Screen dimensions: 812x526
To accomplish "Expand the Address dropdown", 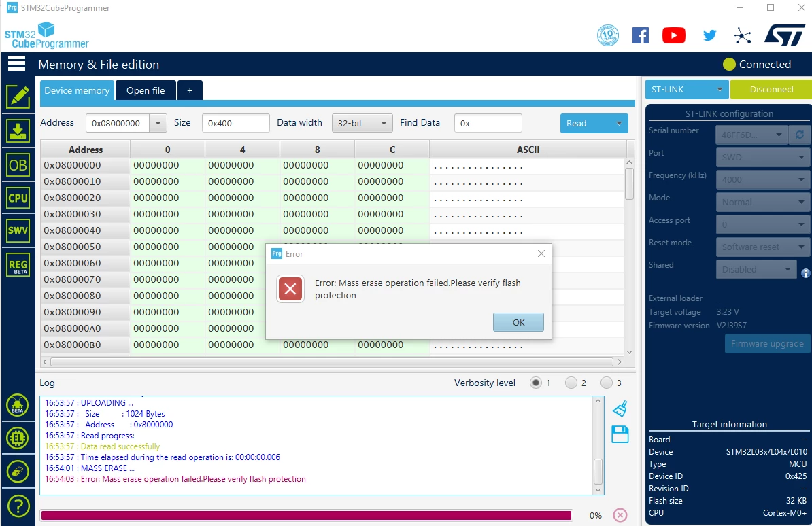I will click(x=158, y=123).
